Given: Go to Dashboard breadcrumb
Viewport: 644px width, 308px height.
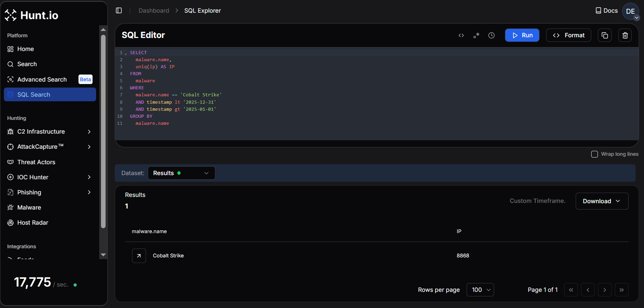Looking at the screenshot, I should 154,11.
